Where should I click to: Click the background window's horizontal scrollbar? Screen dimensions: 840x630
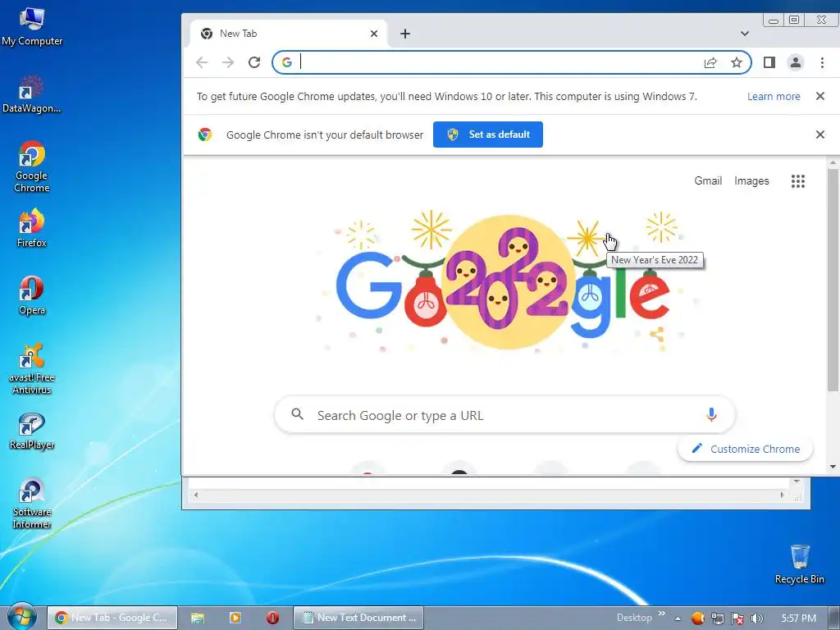coord(488,495)
